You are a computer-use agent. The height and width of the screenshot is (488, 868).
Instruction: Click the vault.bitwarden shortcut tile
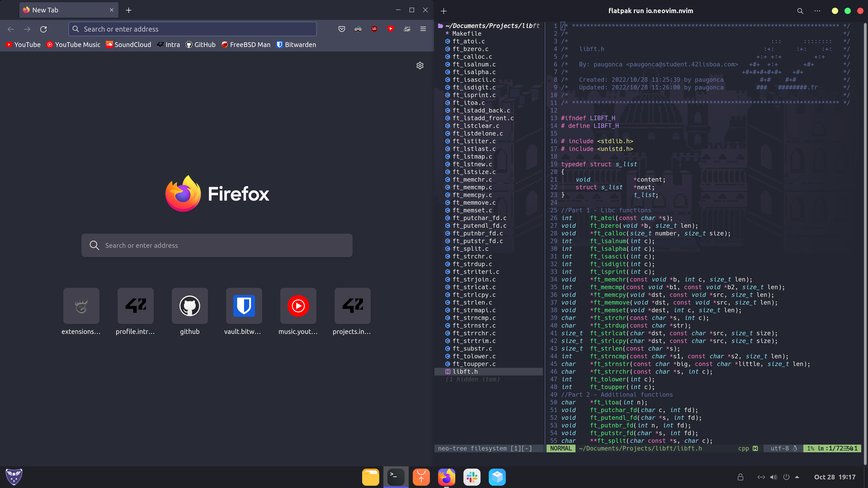point(244,306)
